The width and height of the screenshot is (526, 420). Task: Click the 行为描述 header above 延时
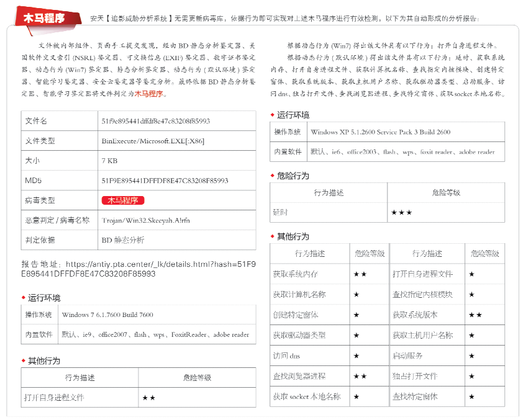pyautogui.click(x=329, y=193)
